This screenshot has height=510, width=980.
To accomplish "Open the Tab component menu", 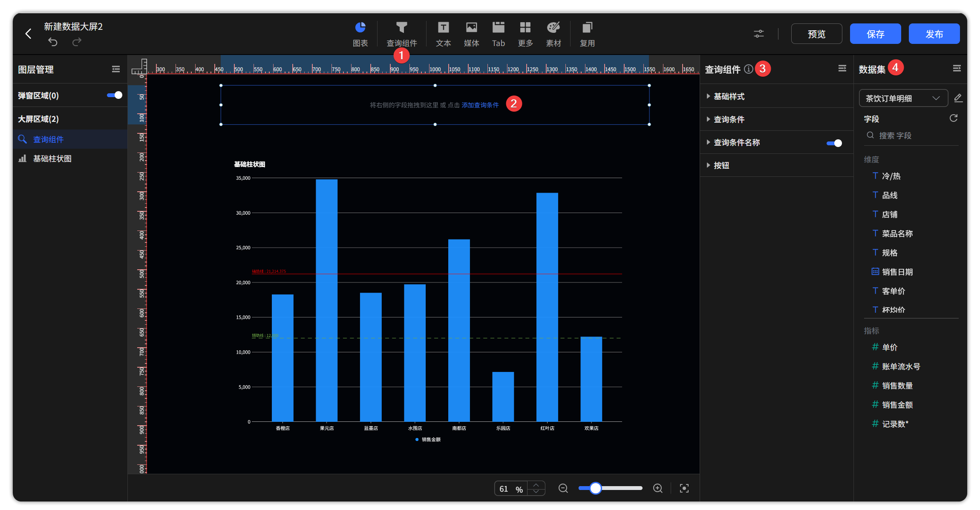I will pos(498,34).
